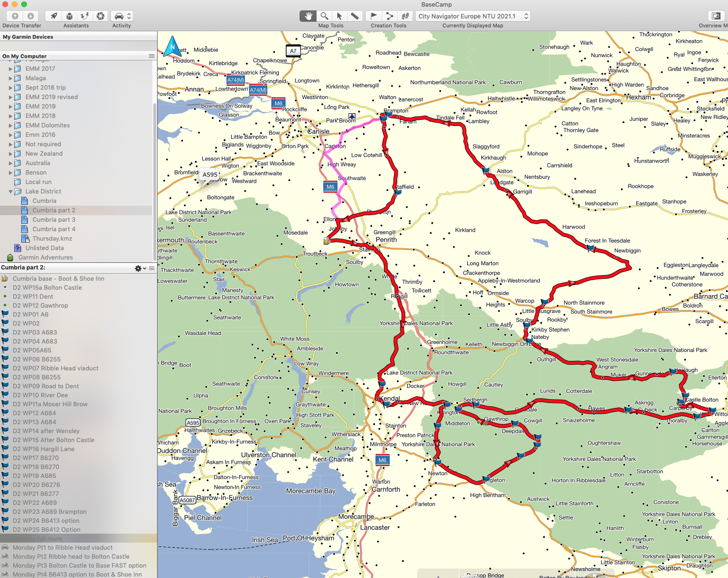Click the Receive from Device download arrow
Image resolution: width=728 pixels, height=578 pixels.
[x=30, y=16]
